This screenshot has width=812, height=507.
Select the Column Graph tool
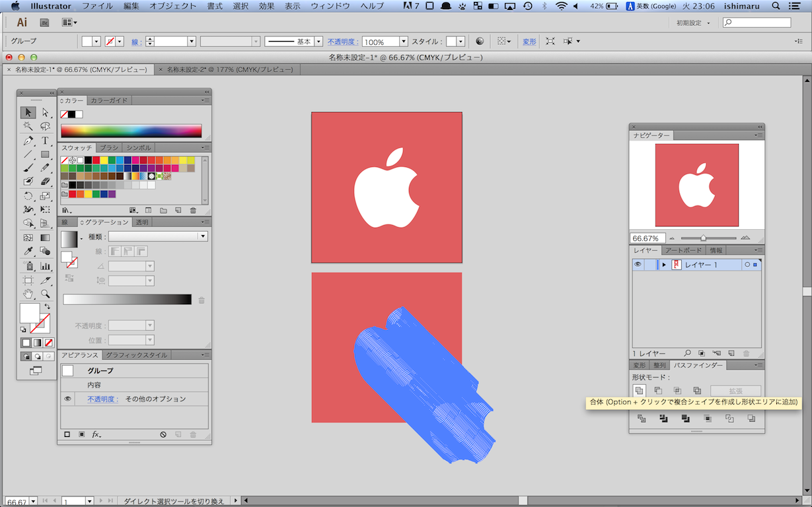coord(45,266)
